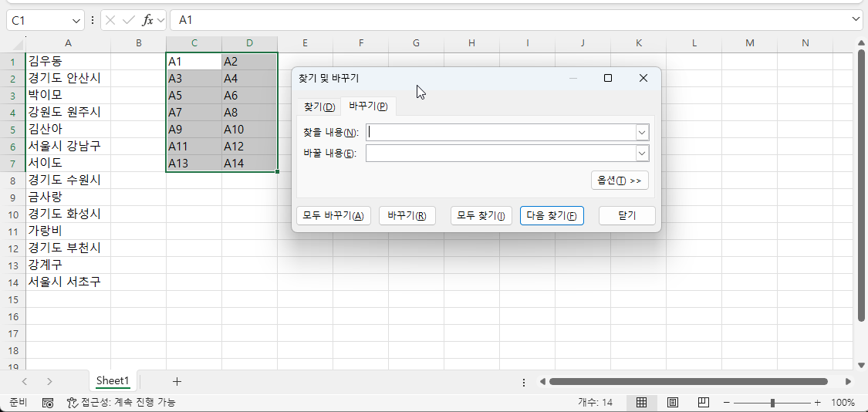
Task: Open the insert function fx icon
Action: point(147,21)
